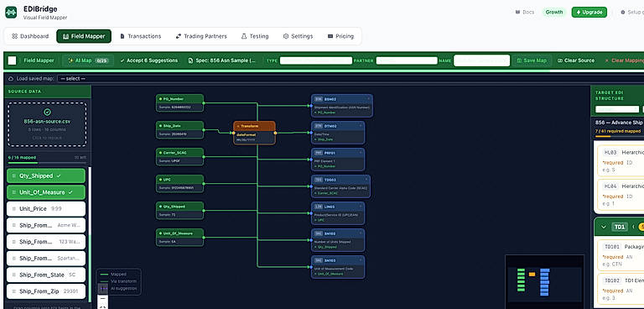
Task: Click the canvas minimap
Action: coord(544,281)
